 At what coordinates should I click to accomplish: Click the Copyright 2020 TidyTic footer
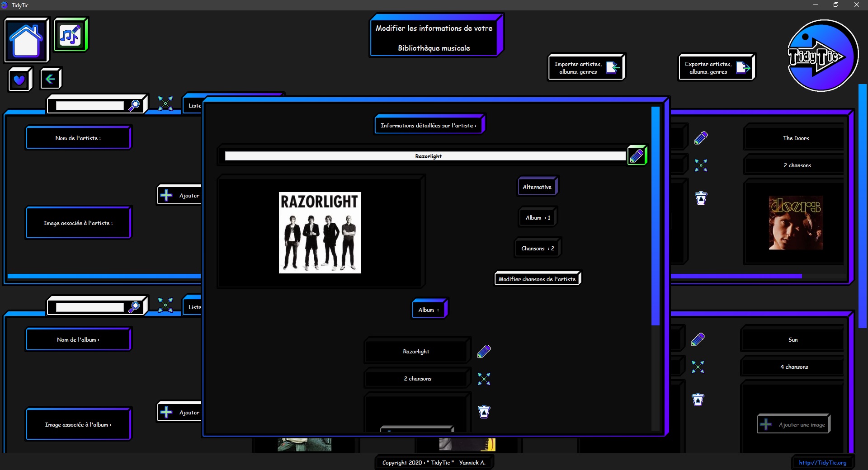434,462
